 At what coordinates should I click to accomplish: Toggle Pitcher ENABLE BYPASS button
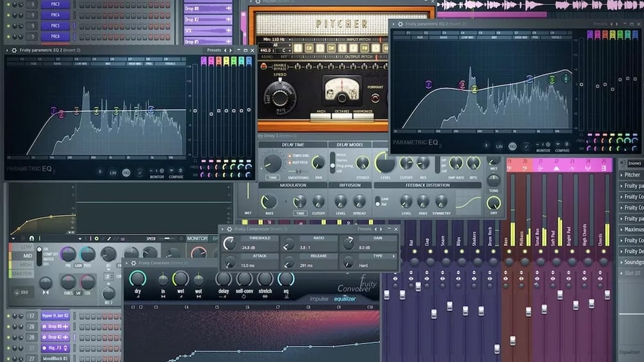(x=264, y=67)
